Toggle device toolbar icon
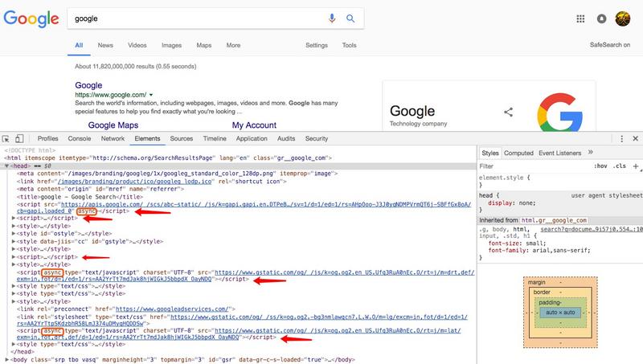 point(19,138)
